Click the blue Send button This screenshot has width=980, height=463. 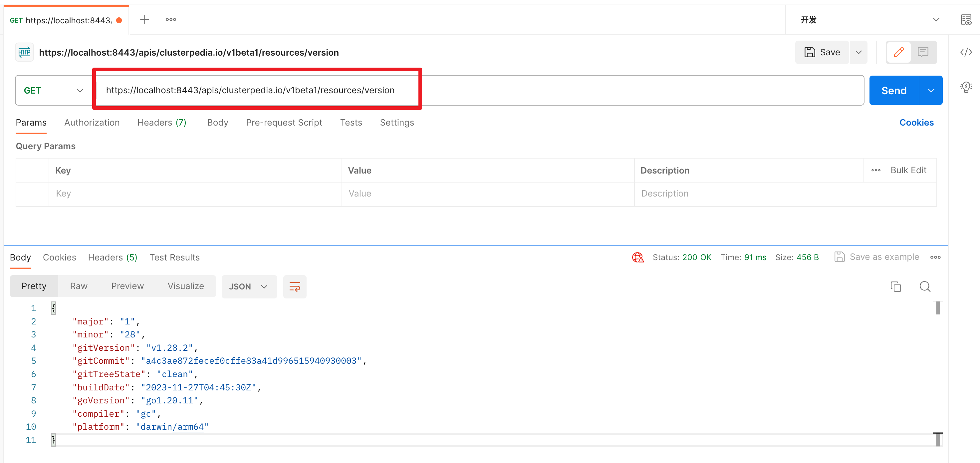(x=894, y=91)
